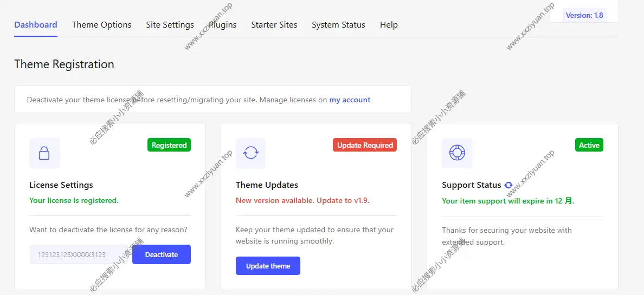Screen dimensions: 644x295
Task: Follow the my account link
Action: 350,100
